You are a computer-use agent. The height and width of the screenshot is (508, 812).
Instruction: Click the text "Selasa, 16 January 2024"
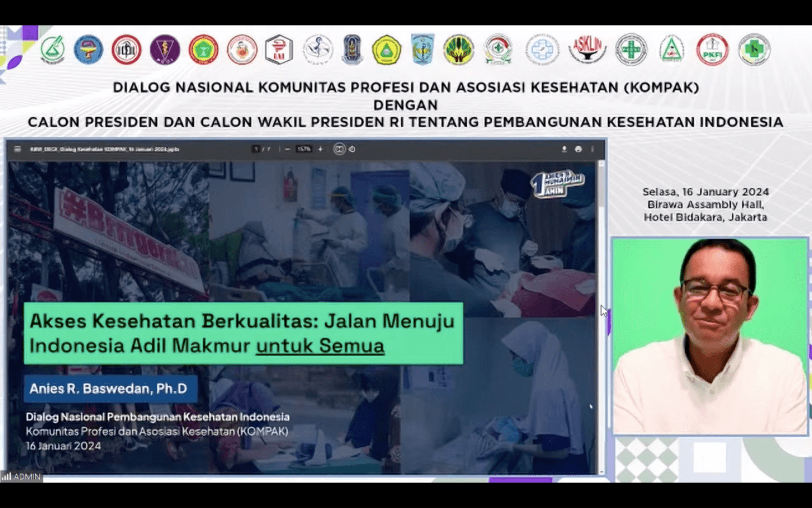[x=706, y=192]
